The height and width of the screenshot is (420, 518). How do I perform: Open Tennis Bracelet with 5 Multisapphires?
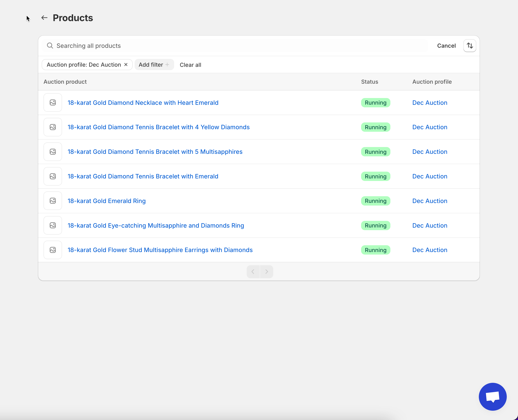click(x=155, y=152)
